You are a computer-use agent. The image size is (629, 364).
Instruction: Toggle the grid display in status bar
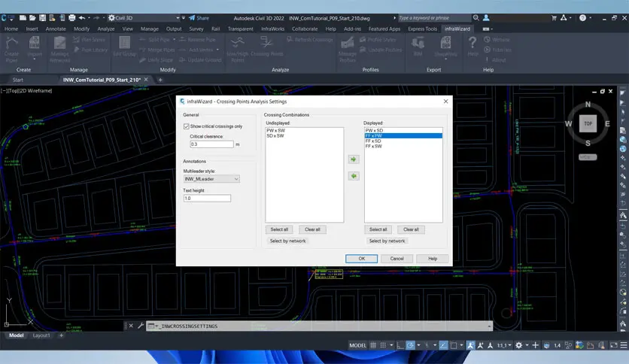tap(373, 345)
